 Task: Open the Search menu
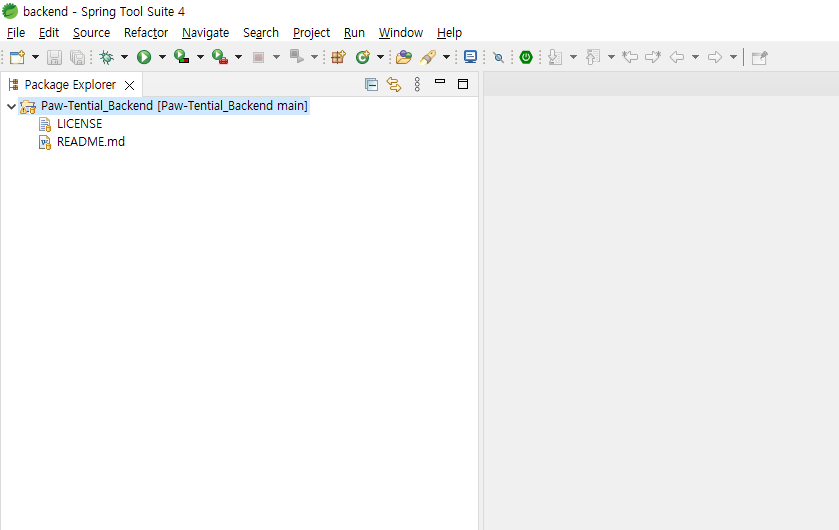coord(261,33)
